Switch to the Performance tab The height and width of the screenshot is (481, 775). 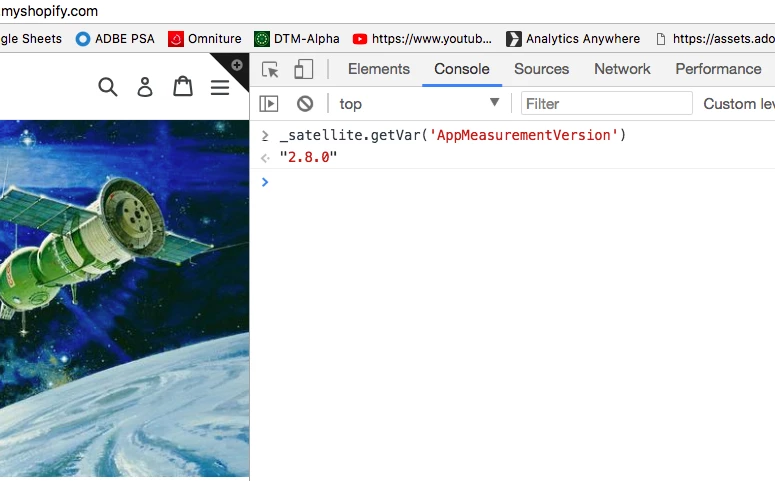pyautogui.click(x=718, y=69)
